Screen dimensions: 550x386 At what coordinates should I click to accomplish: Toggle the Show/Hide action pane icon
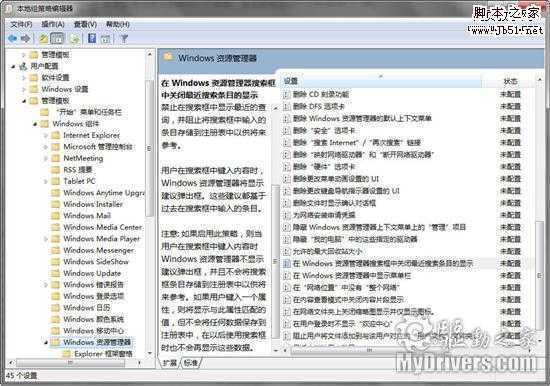106,39
